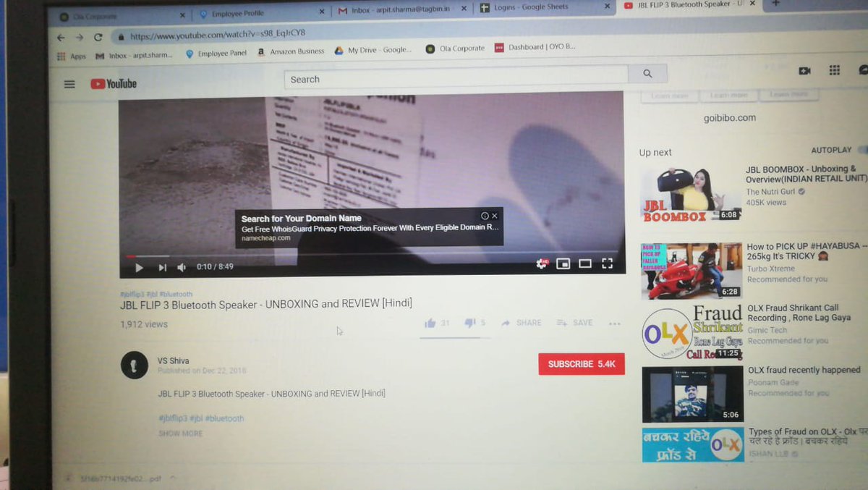Mute the video volume speaker icon
Image resolution: width=868 pixels, height=490 pixels.
point(182,268)
